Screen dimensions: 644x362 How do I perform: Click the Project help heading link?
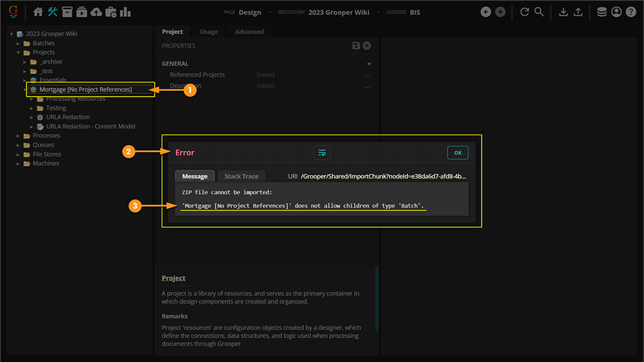(173, 278)
